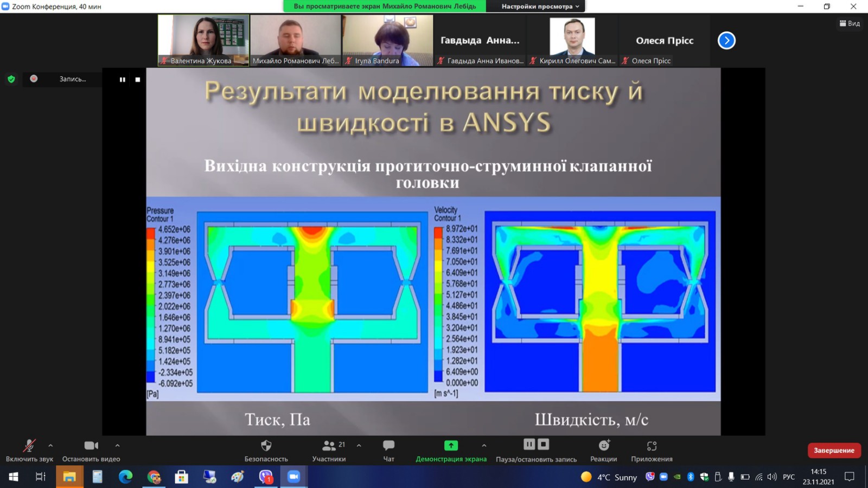
Task: Open Реакции reactions menu
Action: [604, 446]
